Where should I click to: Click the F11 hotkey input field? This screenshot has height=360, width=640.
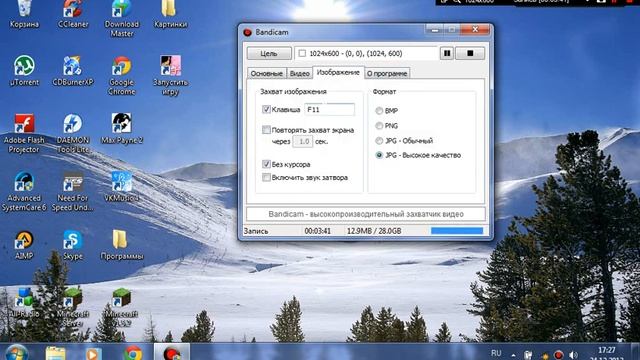[329, 109]
